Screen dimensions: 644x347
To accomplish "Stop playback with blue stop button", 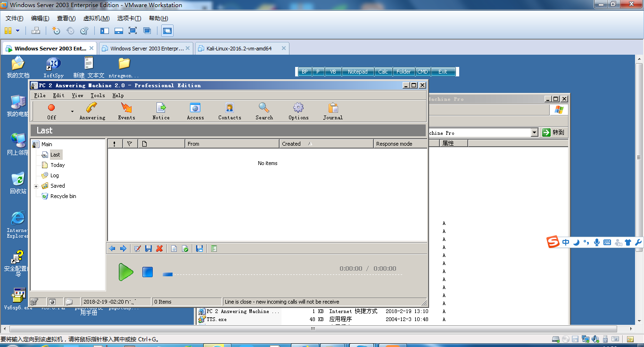I will (148, 272).
